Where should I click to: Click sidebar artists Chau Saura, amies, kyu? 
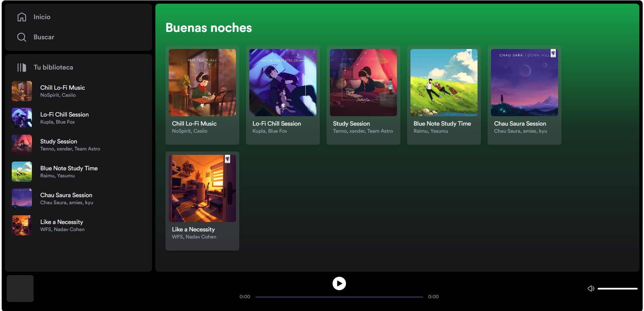point(67,203)
